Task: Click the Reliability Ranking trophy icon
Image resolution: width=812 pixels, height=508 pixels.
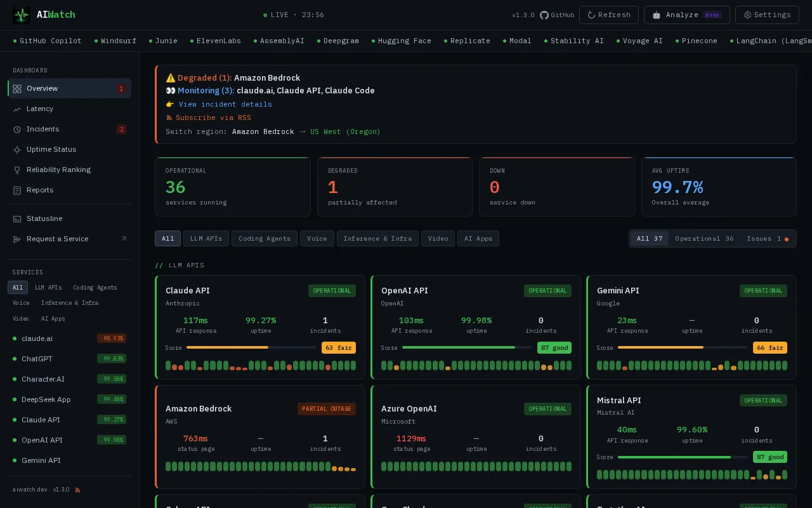Action: tap(17, 170)
